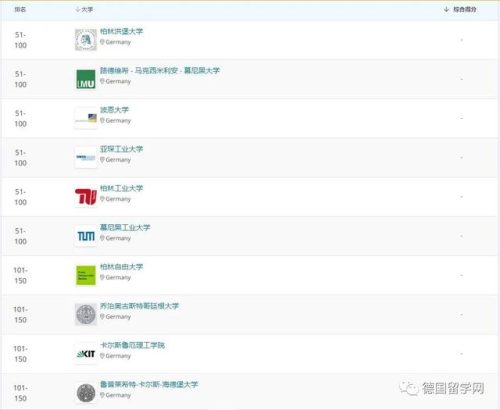
Task: Open 路德维希-马克西米利安-慕尼黑大学 link
Action: 160,71
